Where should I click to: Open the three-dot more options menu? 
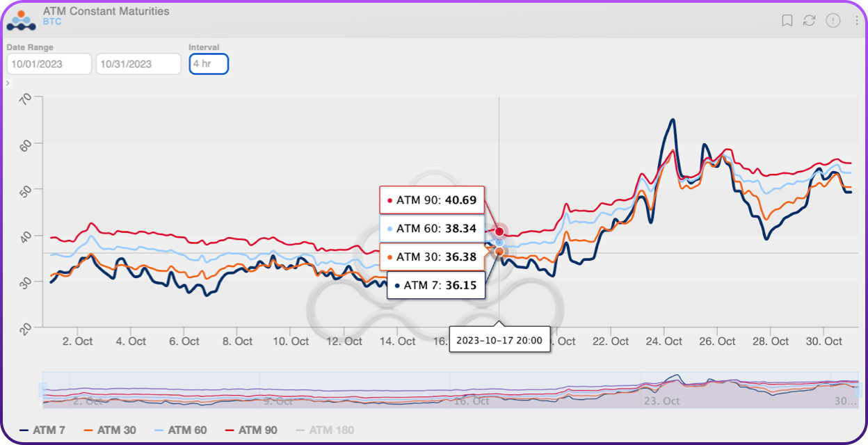click(x=856, y=20)
